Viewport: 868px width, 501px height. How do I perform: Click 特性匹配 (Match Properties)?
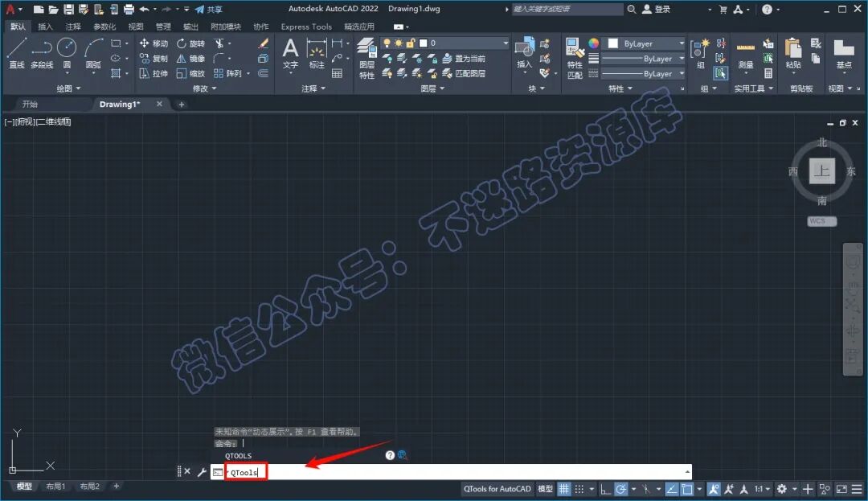[x=575, y=58]
